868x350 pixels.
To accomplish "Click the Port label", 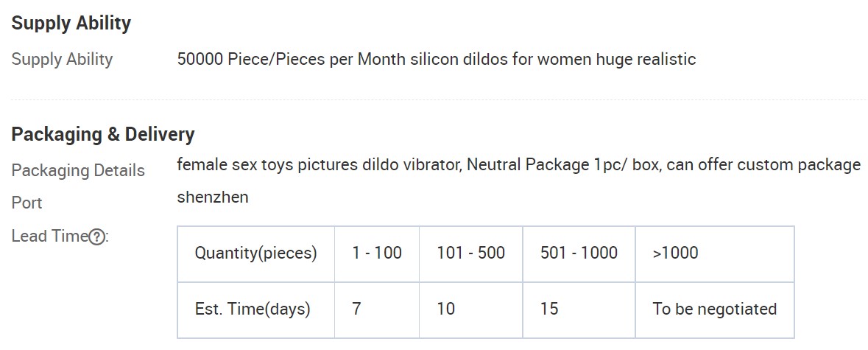I will [x=27, y=203].
